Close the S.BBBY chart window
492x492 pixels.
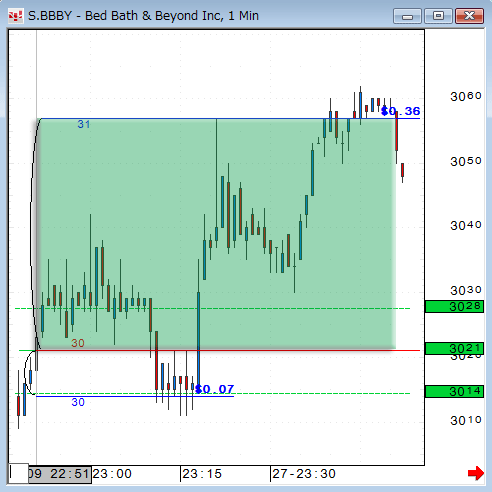[x=469, y=16]
